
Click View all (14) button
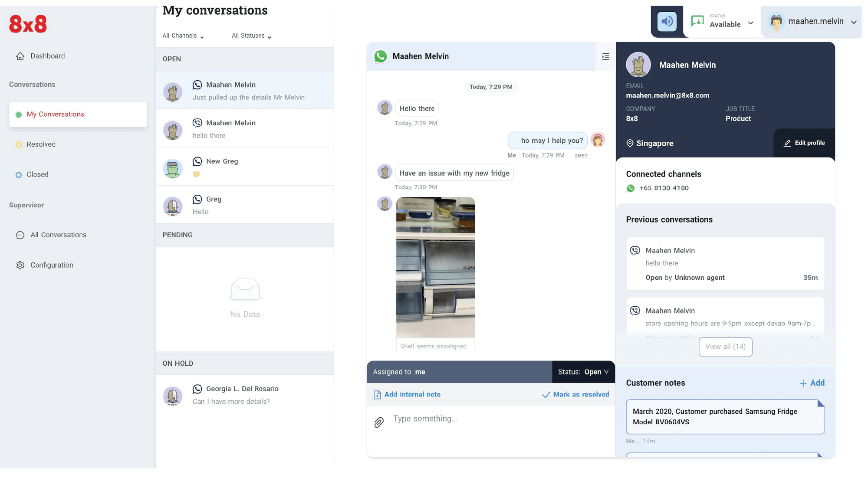725,347
